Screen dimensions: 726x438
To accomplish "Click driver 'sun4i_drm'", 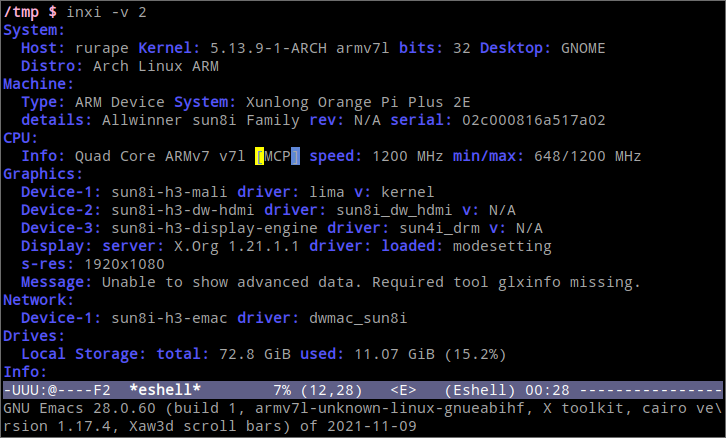I will click(x=439, y=228).
